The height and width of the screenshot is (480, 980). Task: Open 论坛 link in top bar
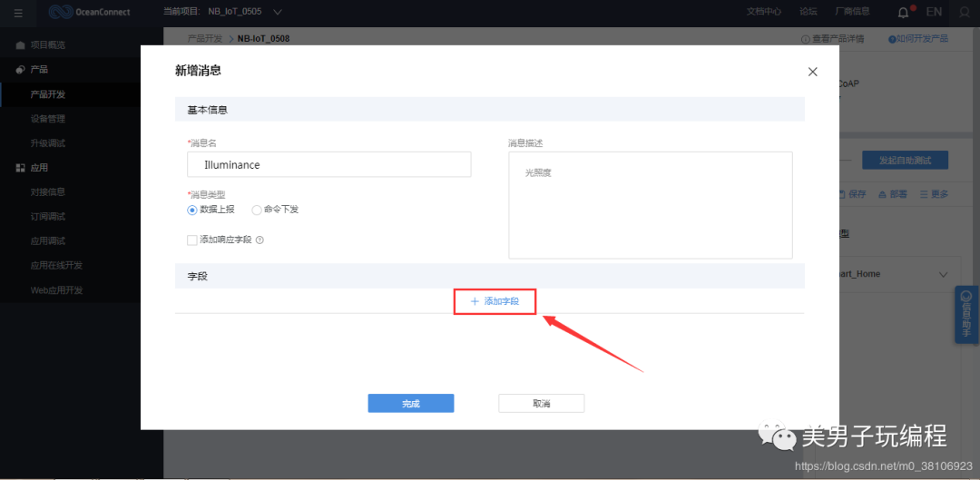pos(808,12)
